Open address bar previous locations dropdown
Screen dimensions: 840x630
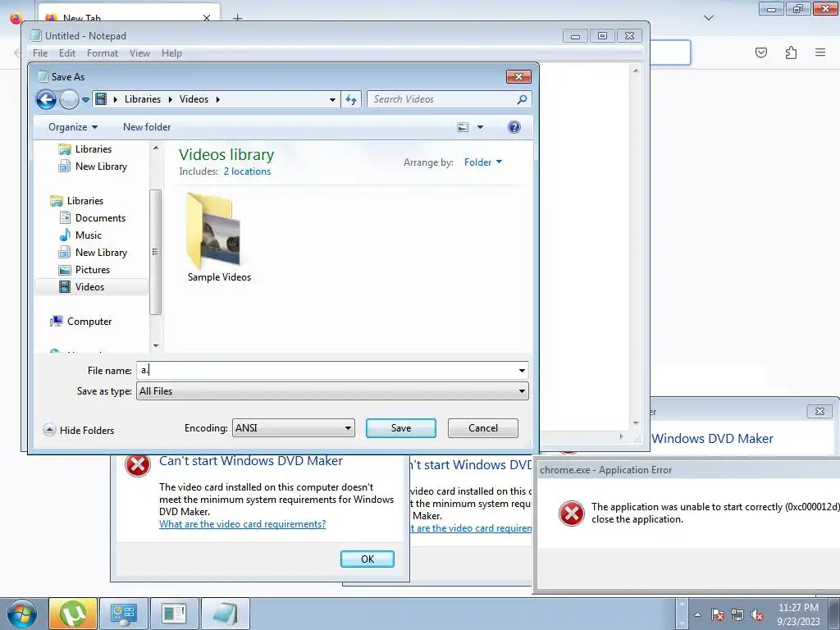coord(332,99)
